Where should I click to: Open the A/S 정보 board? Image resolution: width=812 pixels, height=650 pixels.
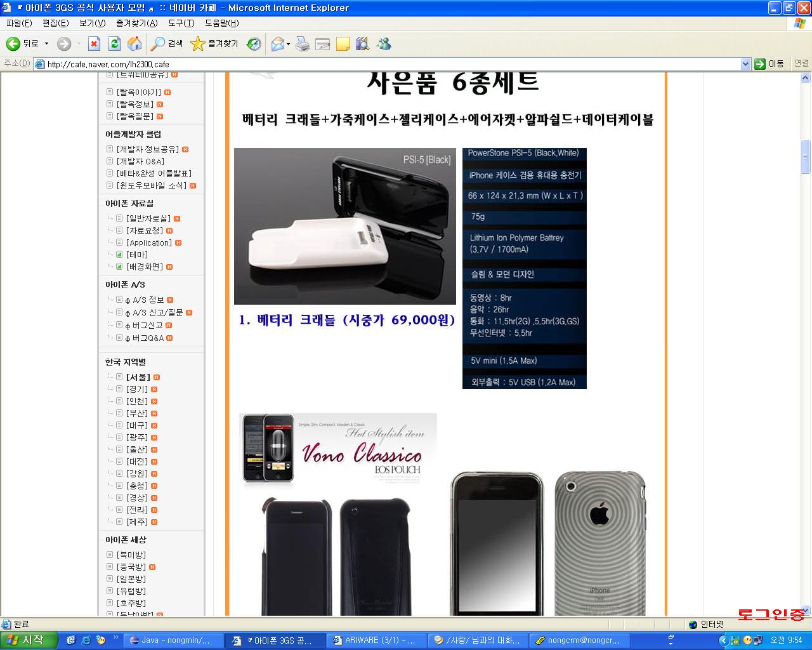tap(145, 300)
